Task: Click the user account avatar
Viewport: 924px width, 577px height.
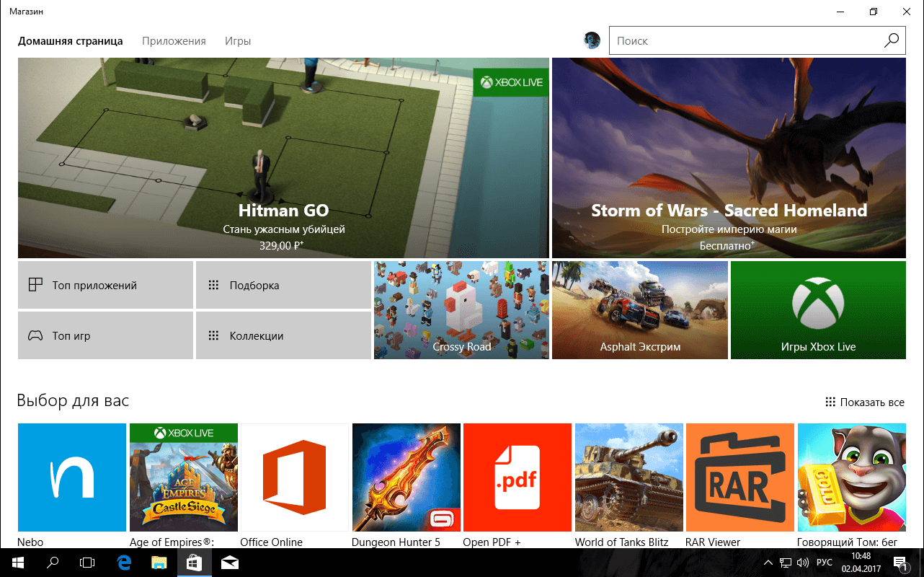Action: 591,40
